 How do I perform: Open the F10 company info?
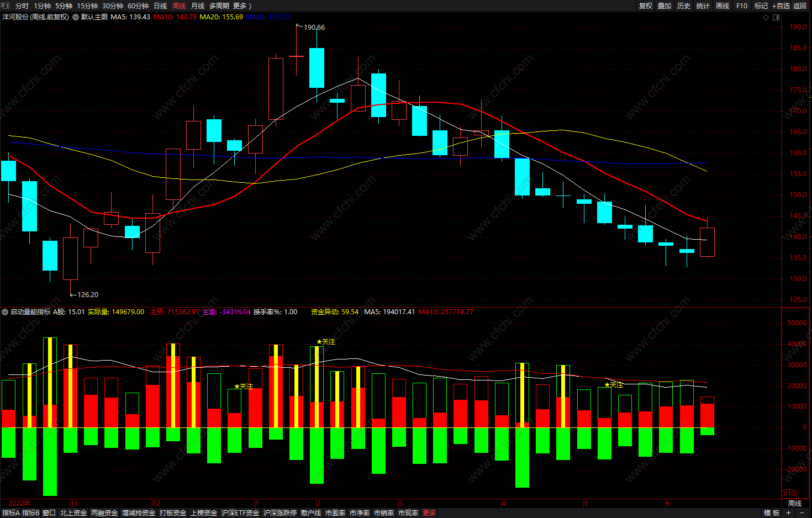(x=742, y=6)
